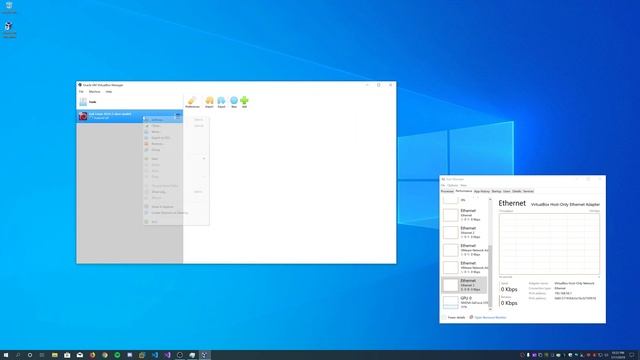The height and width of the screenshot is (360, 640).
Task: Click the taskbar clock
Action: click(x=618, y=355)
